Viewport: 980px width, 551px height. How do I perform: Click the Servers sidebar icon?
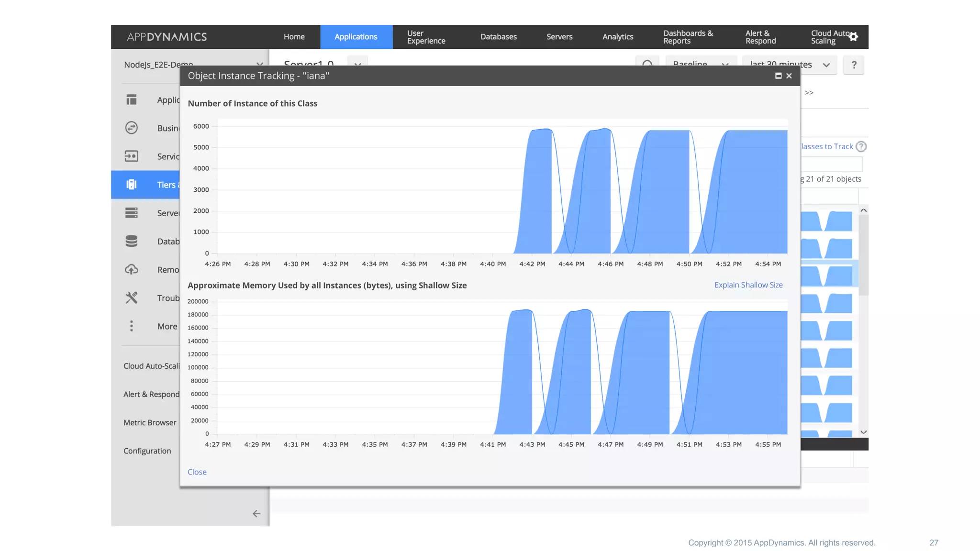click(x=131, y=213)
